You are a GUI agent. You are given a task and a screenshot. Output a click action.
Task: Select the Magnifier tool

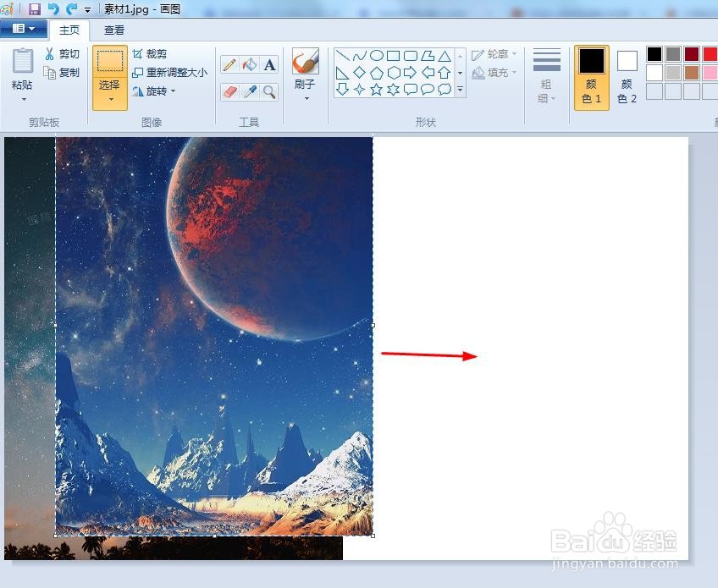coord(270,91)
